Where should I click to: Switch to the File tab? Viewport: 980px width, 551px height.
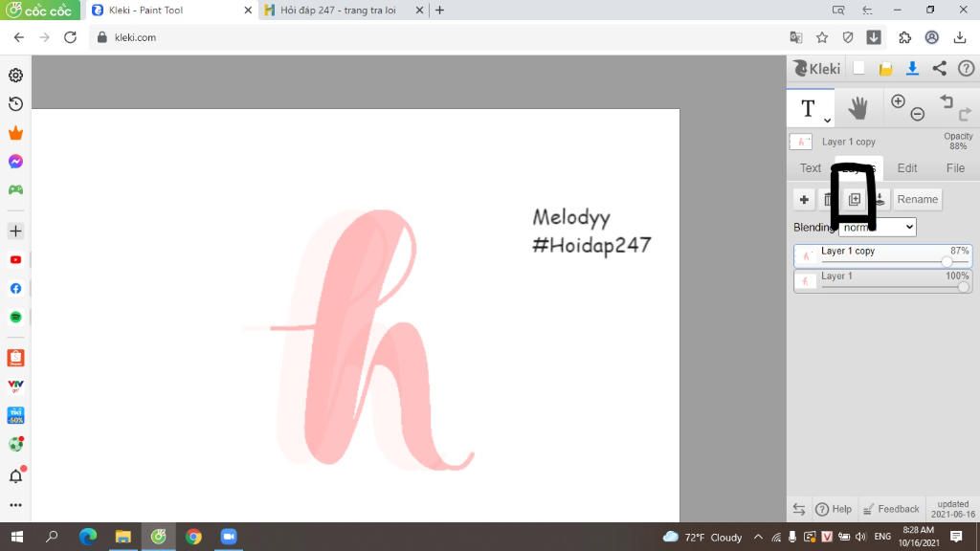(955, 168)
